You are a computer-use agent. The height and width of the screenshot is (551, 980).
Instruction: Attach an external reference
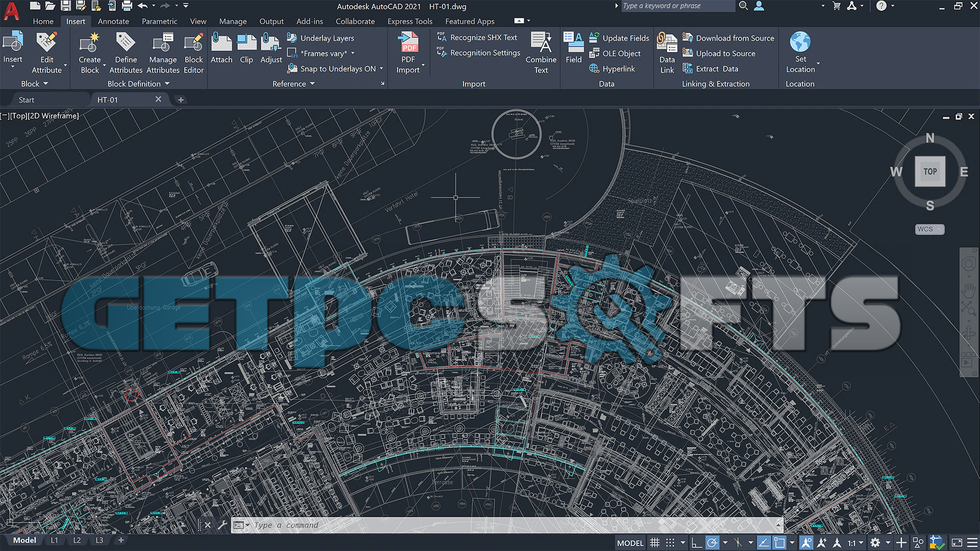pos(222,47)
